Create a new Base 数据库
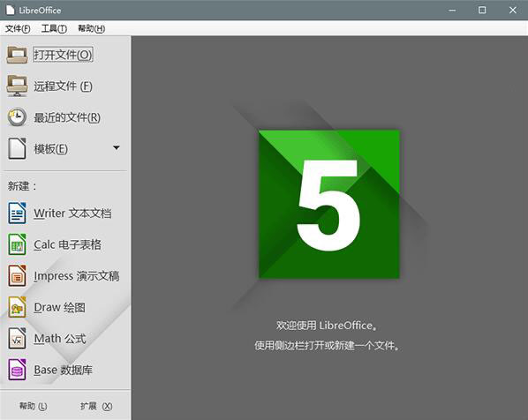The image size is (528, 420). (x=63, y=370)
